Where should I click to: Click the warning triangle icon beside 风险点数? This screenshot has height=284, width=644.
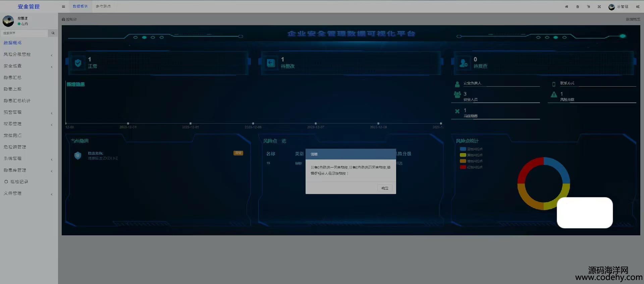554,95
